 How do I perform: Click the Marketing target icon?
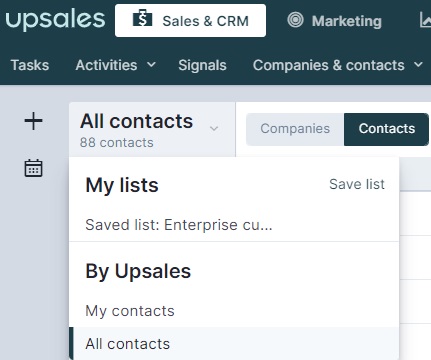coord(295,20)
